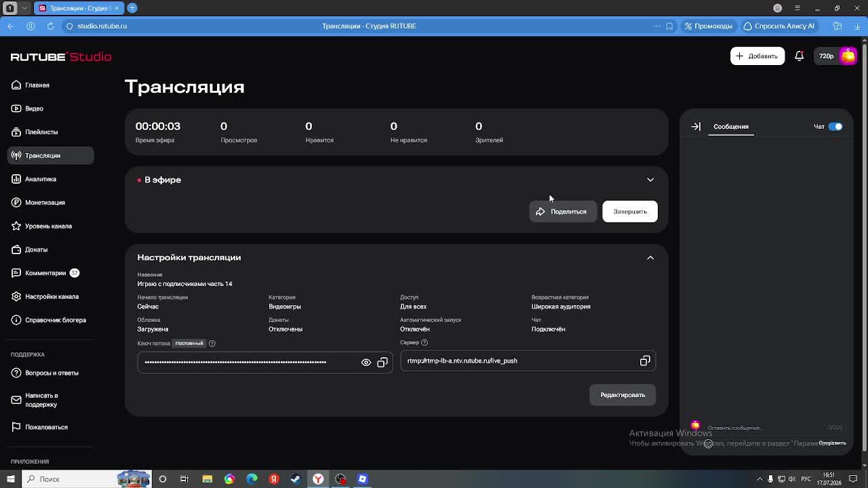The width and height of the screenshot is (868, 488).
Task: Toggle the Чат switch off
Action: tap(835, 127)
